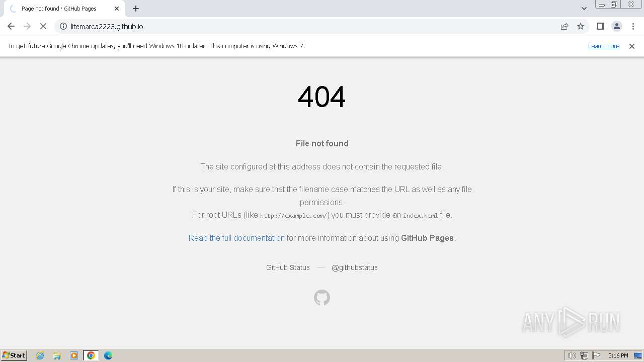Dismiss the Chrome update notification bar

pos(632,46)
